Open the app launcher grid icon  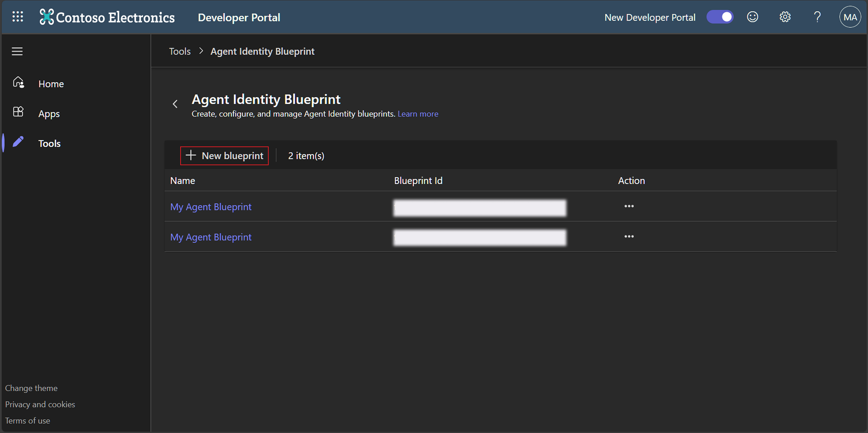click(17, 17)
